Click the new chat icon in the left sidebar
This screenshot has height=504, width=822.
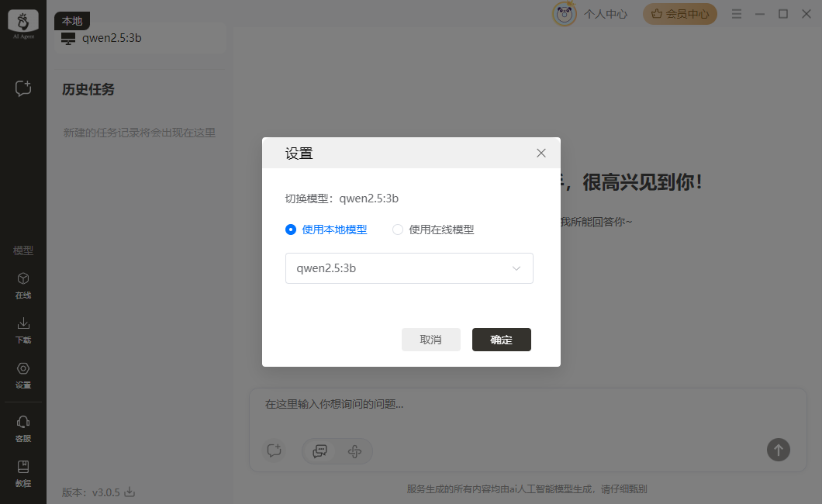pos(23,88)
